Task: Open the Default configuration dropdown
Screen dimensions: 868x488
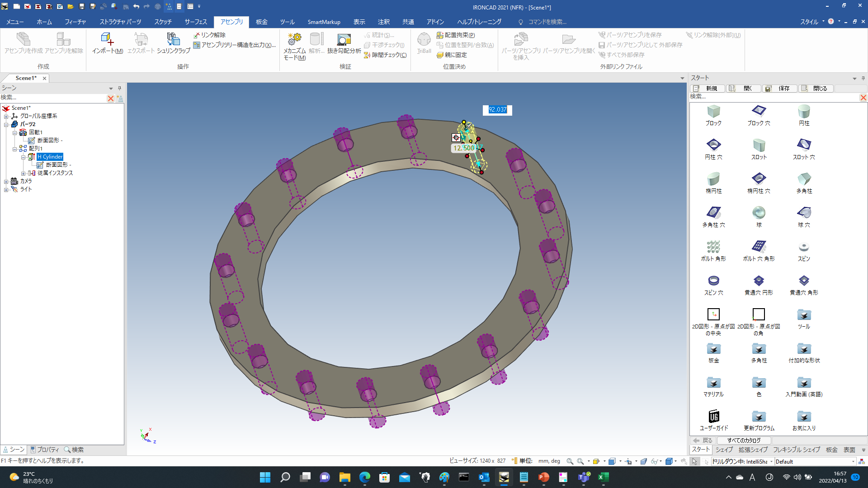Action: (x=853, y=461)
